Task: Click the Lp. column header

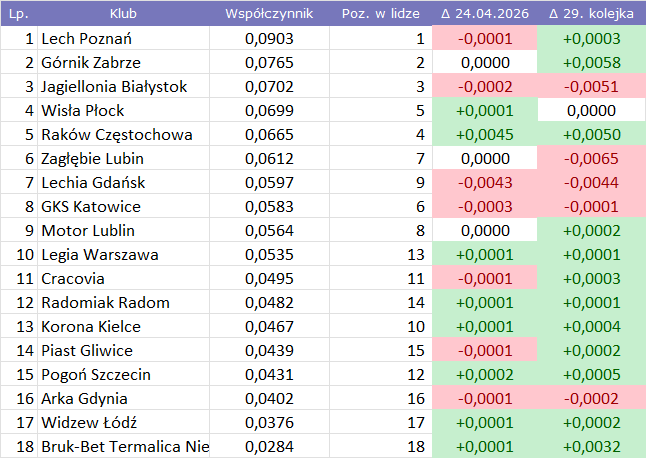Action: coord(19,15)
